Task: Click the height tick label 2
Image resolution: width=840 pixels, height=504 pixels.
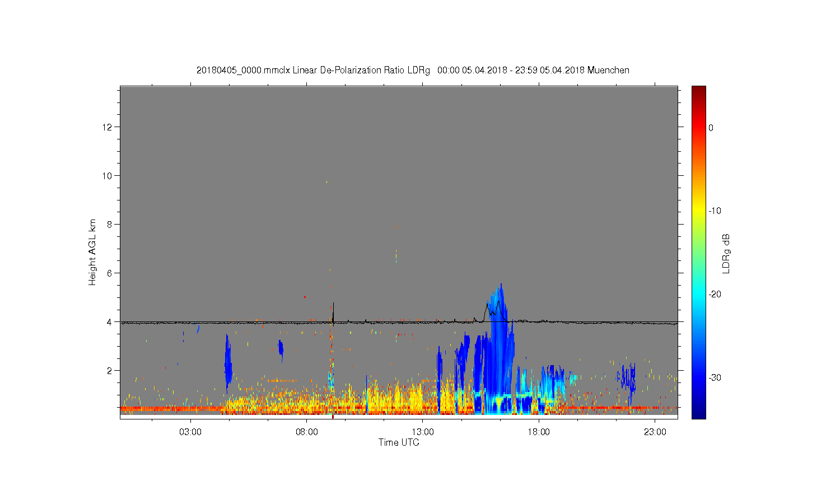Action: click(110, 371)
